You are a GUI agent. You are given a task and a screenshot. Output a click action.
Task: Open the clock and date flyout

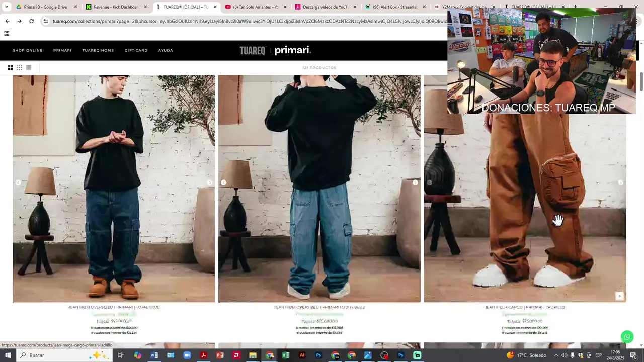pyautogui.click(x=615, y=355)
